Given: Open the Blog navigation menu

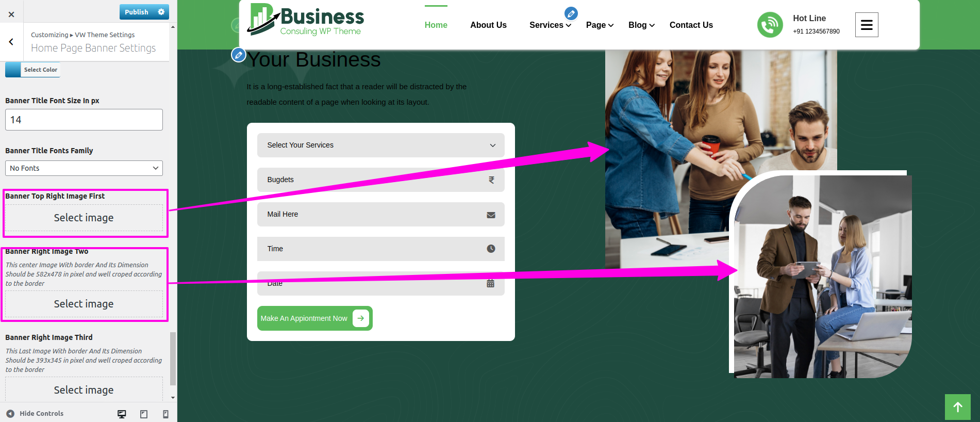Looking at the screenshot, I should click(x=641, y=25).
